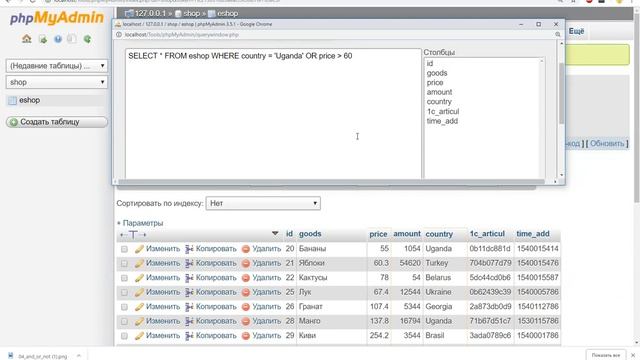Image resolution: width=640 pixels, height=360 pixels.
Task: Open the recent tables dropdown
Action: click(57, 66)
